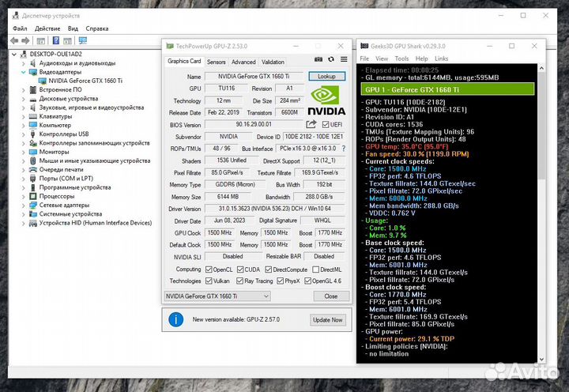Click the GPU-Z title bar icon
Image resolution: width=569 pixels, height=392 pixels.
(170, 46)
